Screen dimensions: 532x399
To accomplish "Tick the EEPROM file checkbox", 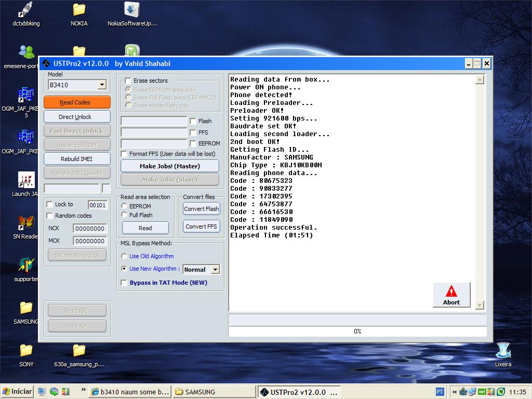I will (x=193, y=143).
